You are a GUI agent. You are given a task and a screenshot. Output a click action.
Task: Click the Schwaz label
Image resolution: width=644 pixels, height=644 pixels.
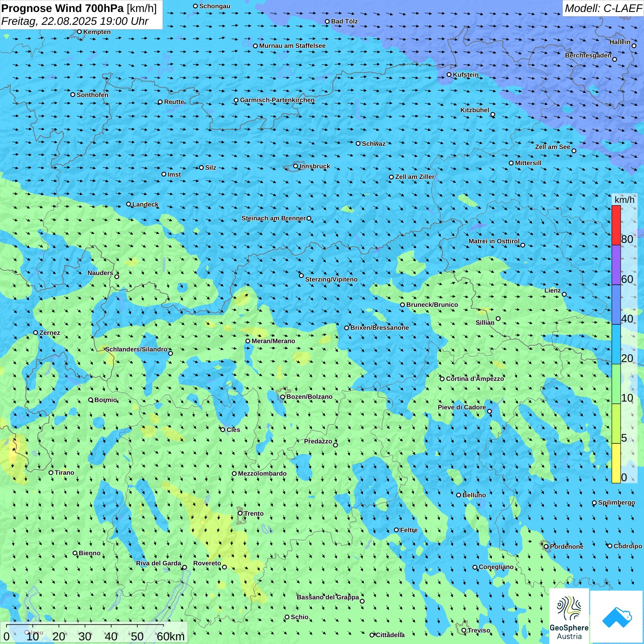tap(374, 144)
